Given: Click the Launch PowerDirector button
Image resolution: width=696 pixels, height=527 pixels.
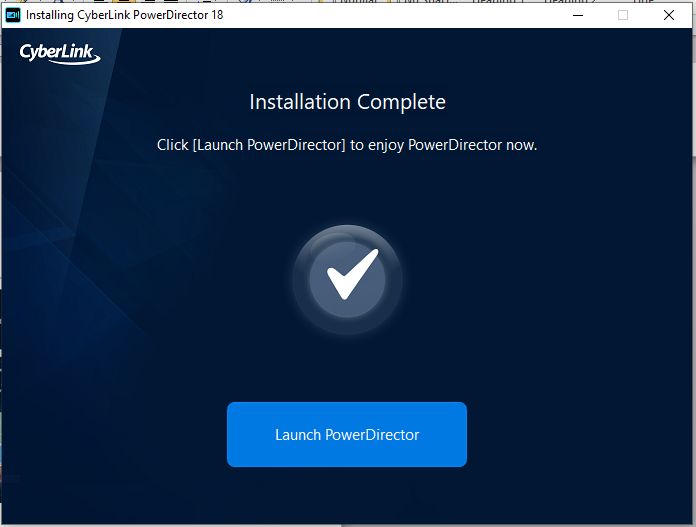Looking at the screenshot, I should (x=347, y=434).
